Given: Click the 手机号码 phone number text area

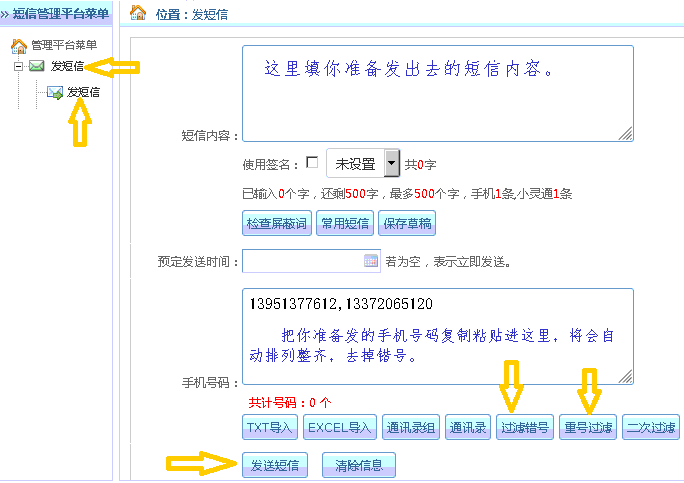Looking at the screenshot, I should tap(437, 336).
